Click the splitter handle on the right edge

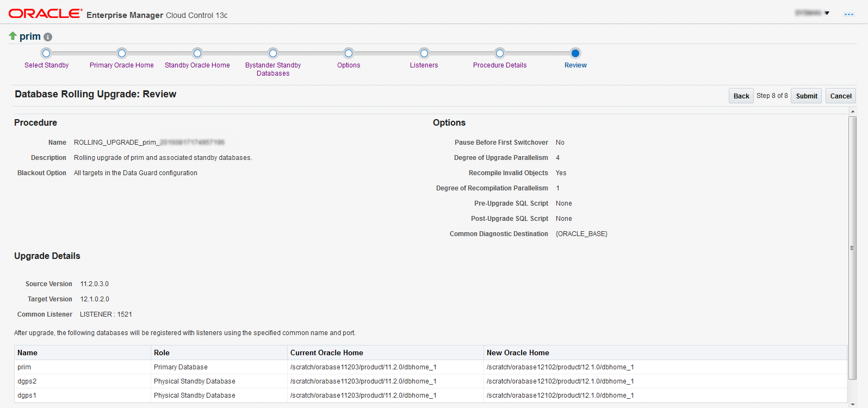(852, 248)
